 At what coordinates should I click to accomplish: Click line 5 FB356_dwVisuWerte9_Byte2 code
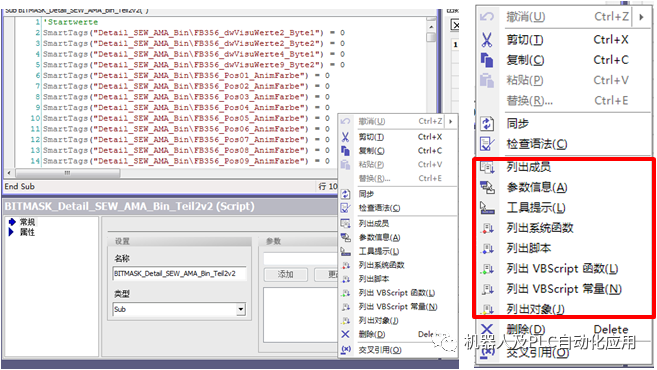194,65
